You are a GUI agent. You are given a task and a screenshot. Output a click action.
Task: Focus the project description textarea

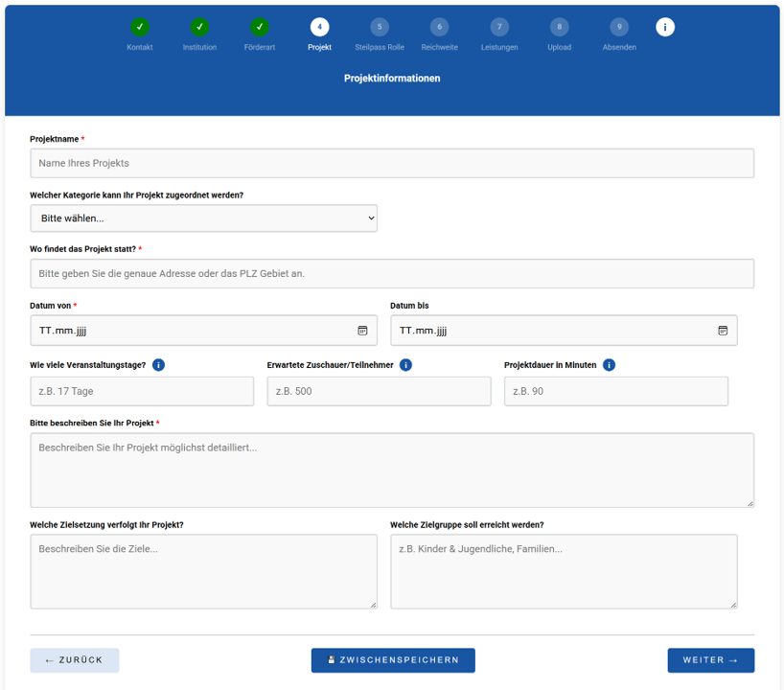pos(392,471)
